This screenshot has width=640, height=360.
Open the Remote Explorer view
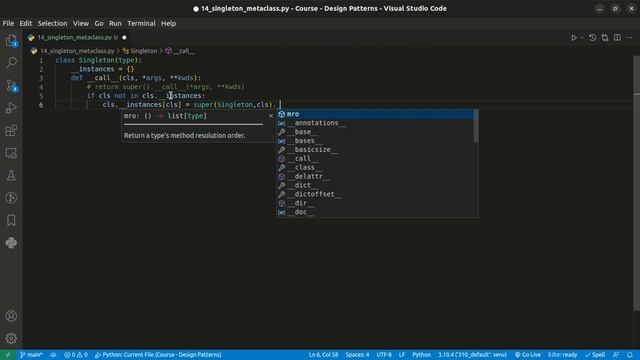[11, 153]
